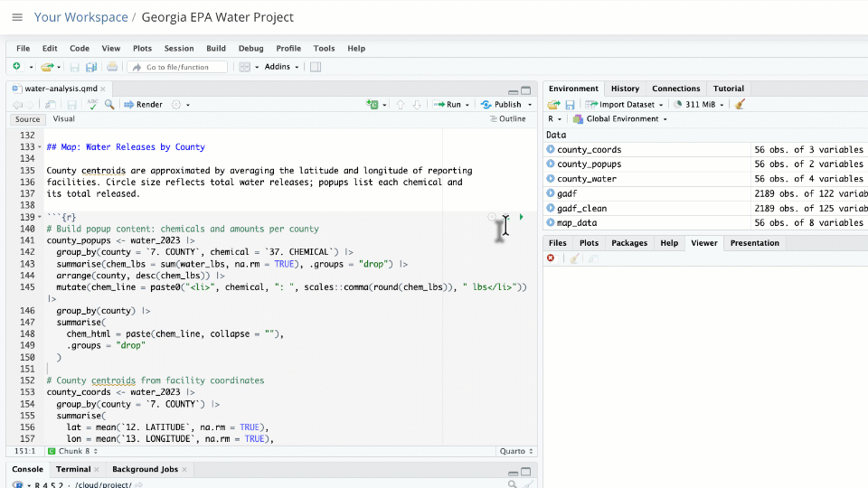
Task: Collapse code chunk at line 139
Action: tap(39, 218)
